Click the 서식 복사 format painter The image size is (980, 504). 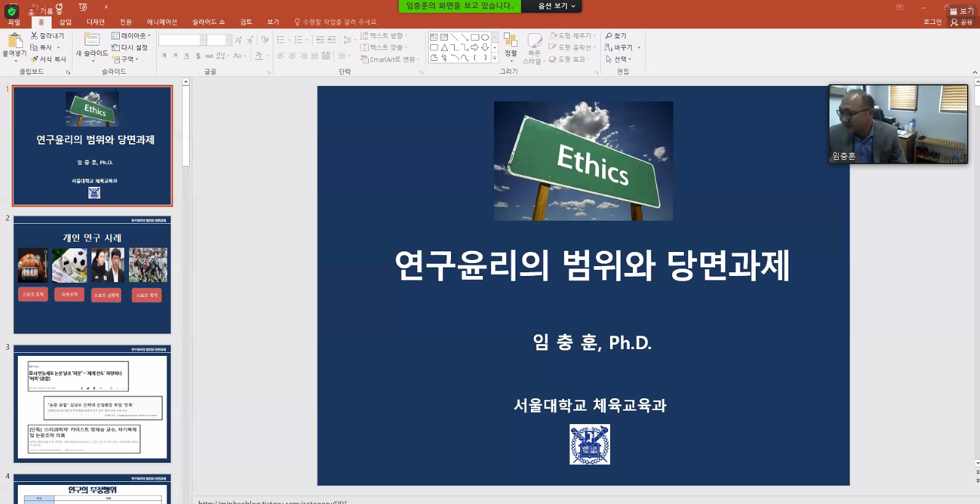(x=49, y=59)
